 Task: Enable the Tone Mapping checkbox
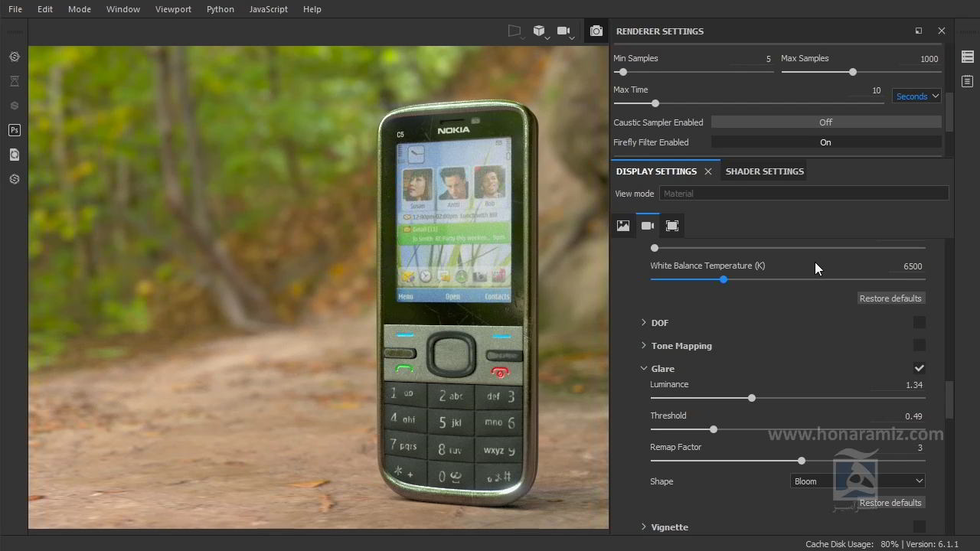tap(920, 345)
